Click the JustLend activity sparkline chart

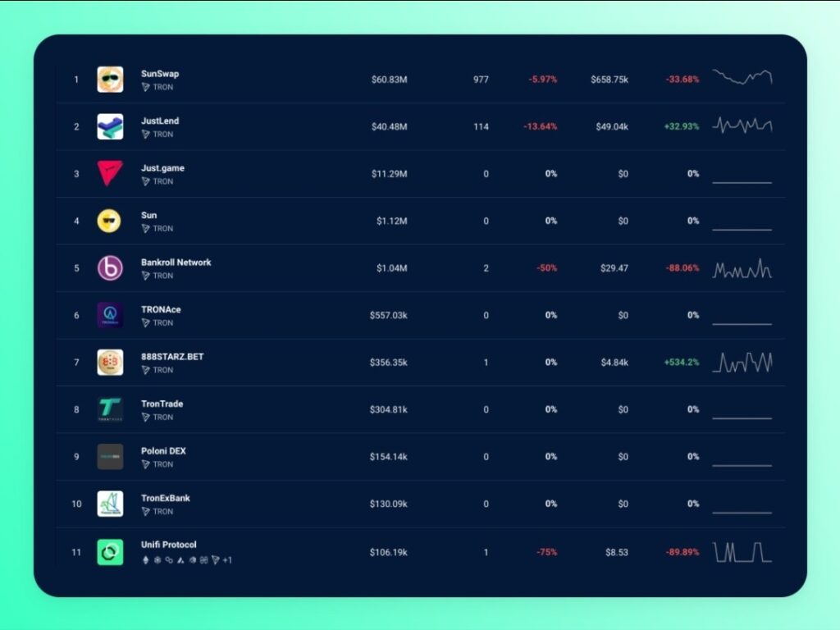pyautogui.click(x=742, y=126)
